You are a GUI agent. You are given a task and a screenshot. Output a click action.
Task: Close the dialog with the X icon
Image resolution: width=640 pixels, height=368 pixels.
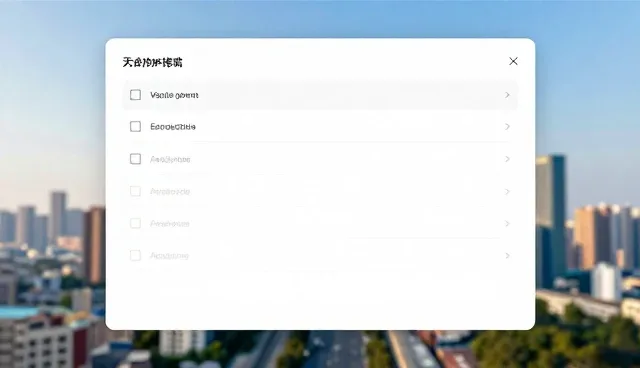[x=513, y=61]
